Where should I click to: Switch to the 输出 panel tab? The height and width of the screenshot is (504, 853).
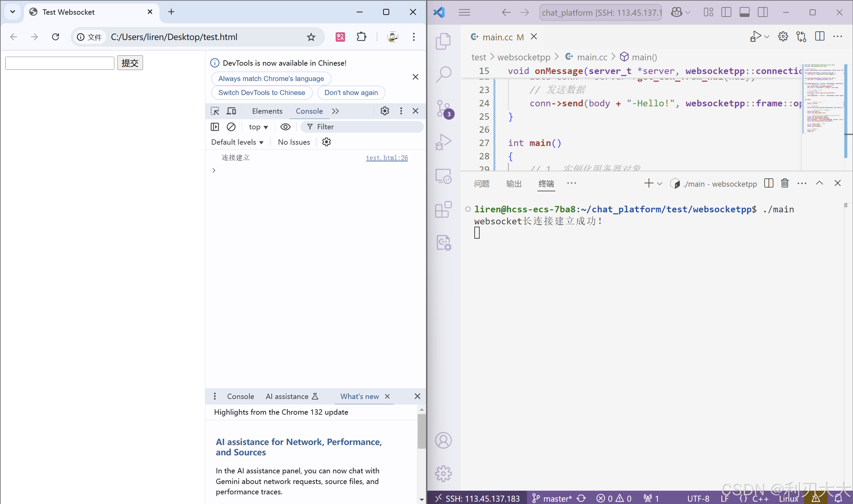(513, 184)
